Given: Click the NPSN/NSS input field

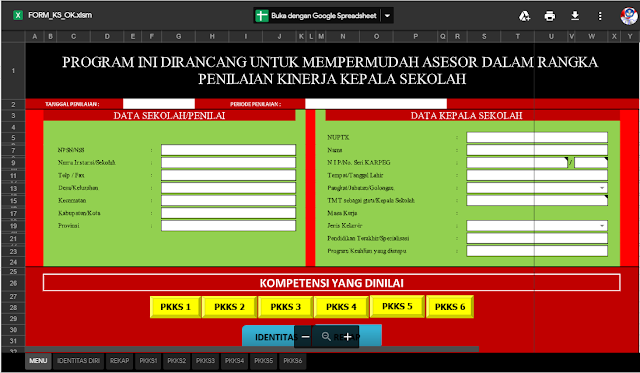Looking at the screenshot, I should [228, 150].
